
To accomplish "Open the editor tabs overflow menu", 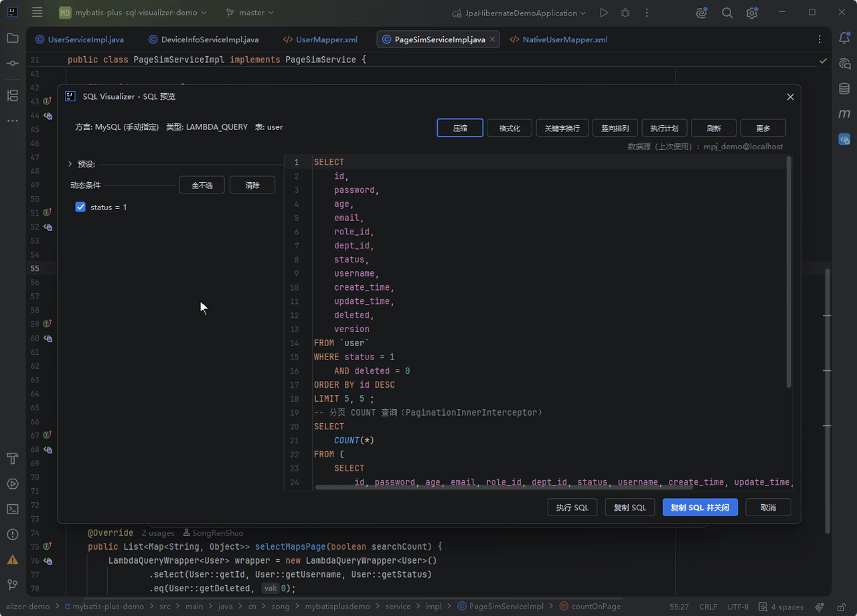I will (820, 40).
